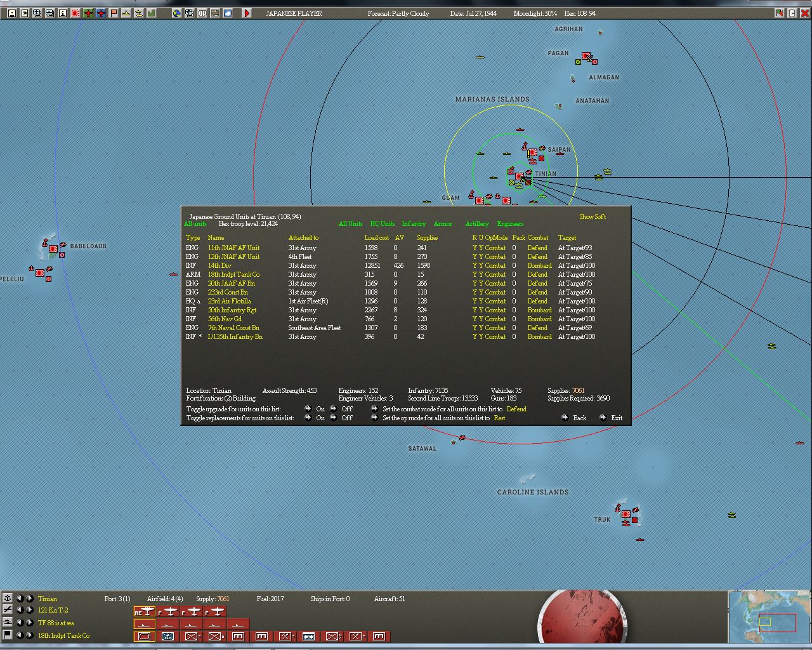Screen dimensions: 812x650
Task: Click the blue-background aircraft toolbar icon
Action: coord(101,13)
